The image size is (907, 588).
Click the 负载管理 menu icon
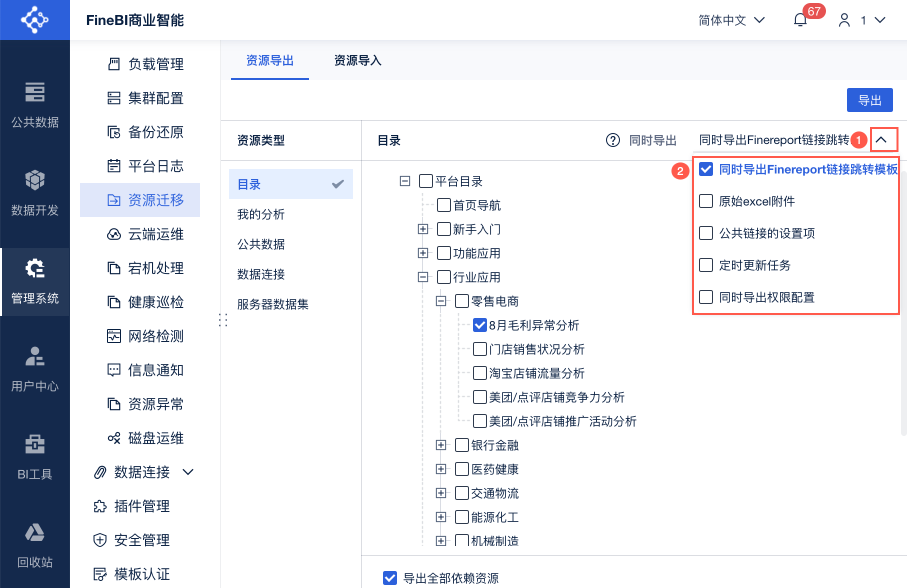114,64
